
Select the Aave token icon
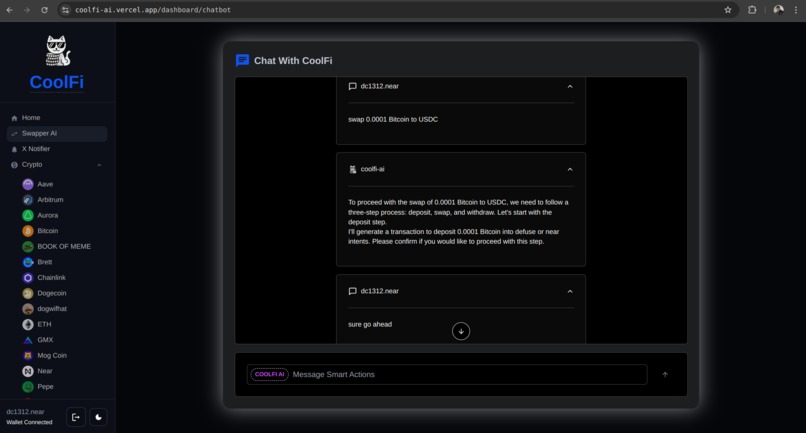pos(28,184)
